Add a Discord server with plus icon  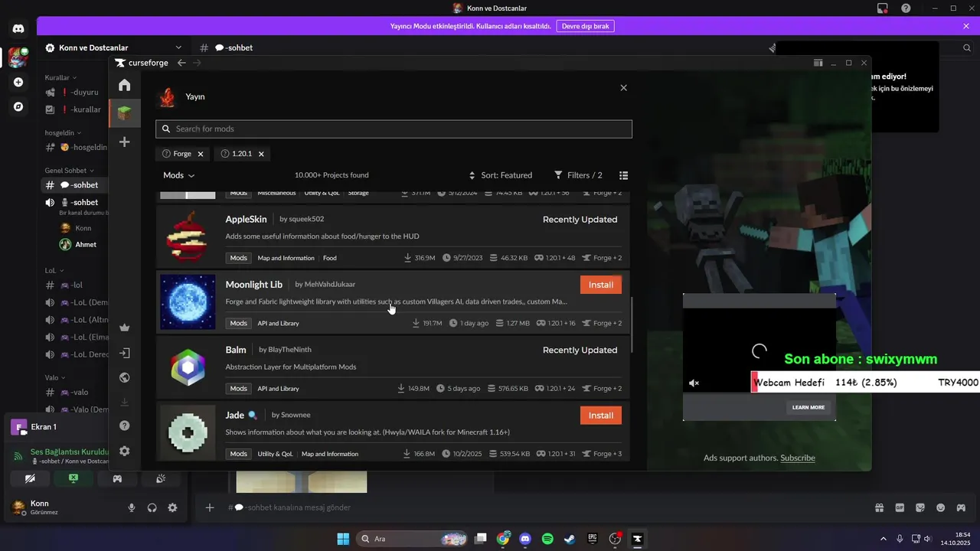[18, 82]
